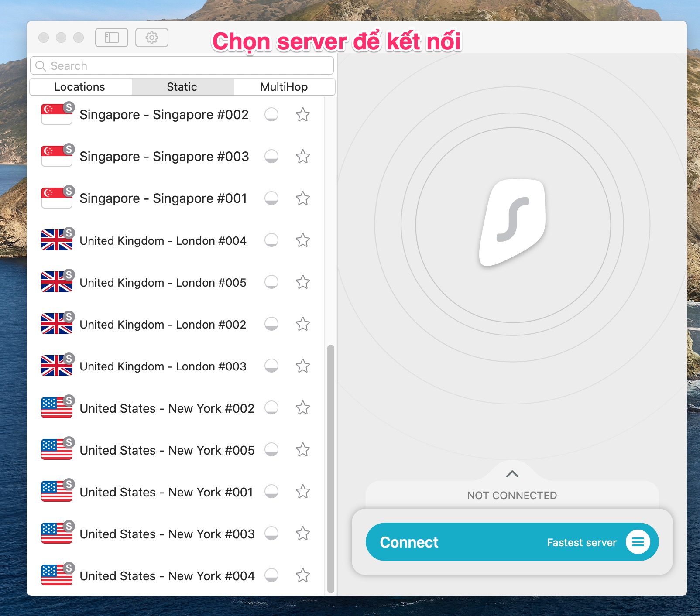Click the server list scrollbar
Viewport: 700px width, 616px height.
(331, 467)
